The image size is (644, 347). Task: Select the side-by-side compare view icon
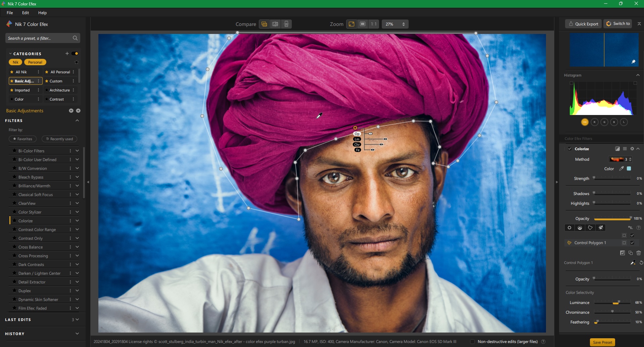pyautogui.click(x=275, y=24)
